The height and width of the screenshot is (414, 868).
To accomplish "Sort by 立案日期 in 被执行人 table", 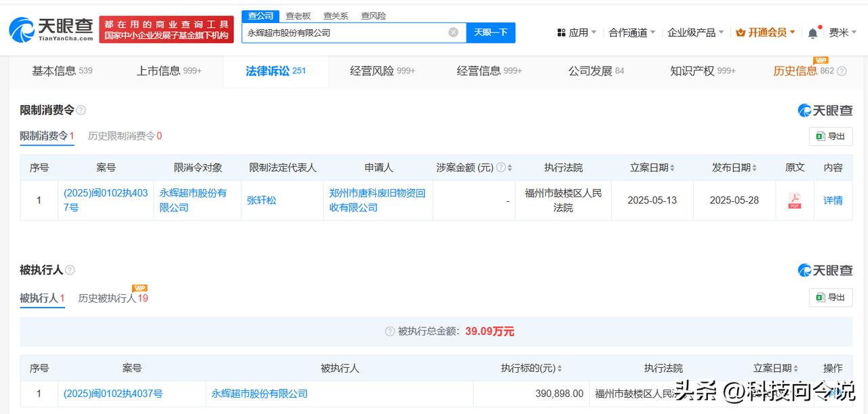I will tap(795, 369).
